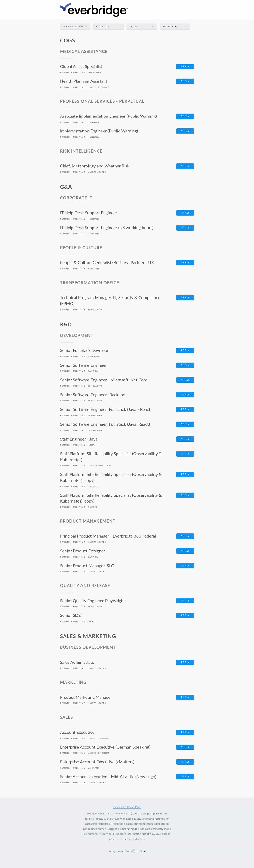Image resolution: width=254 pixels, height=868 pixels.
Task: Expand the TEAM filter dropdown
Action: pyautogui.click(x=142, y=26)
